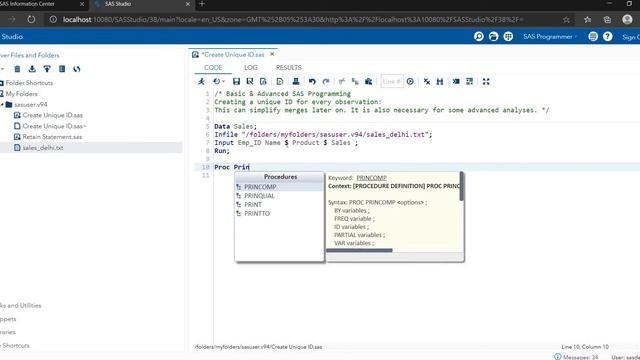The height and width of the screenshot is (360, 640).
Task: Select Folder Shortcuts tree item
Action: (x=29, y=83)
